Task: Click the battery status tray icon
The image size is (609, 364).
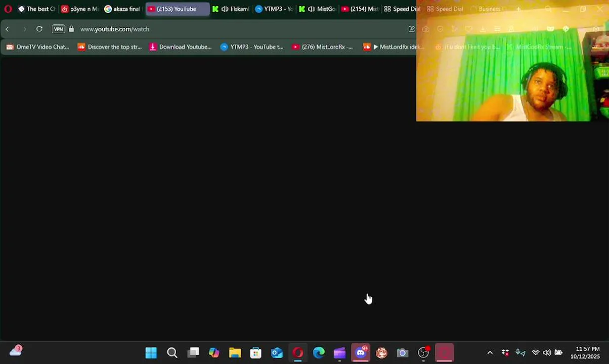Action: [x=558, y=353]
